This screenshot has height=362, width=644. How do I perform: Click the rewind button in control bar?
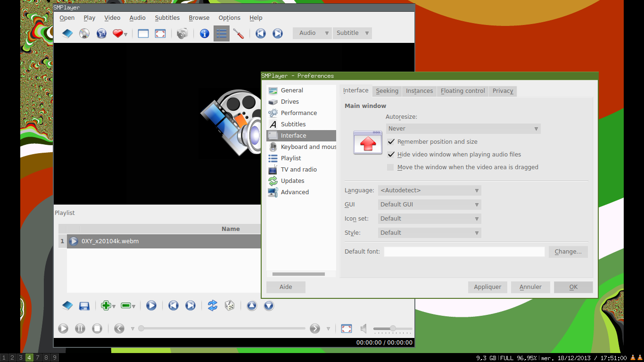[119, 329]
